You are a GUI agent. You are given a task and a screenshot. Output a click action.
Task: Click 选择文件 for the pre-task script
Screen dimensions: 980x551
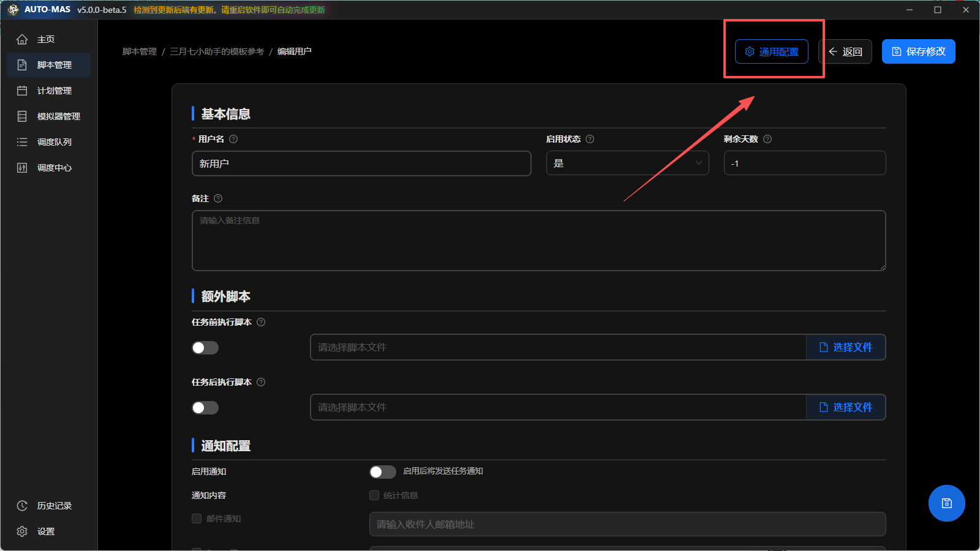[846, 347]
